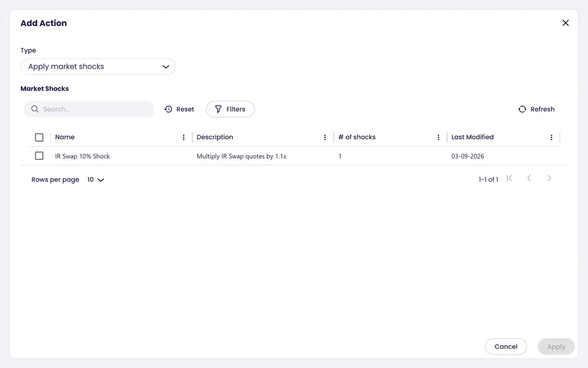Sort by # of shocks header

click(357, 137)
